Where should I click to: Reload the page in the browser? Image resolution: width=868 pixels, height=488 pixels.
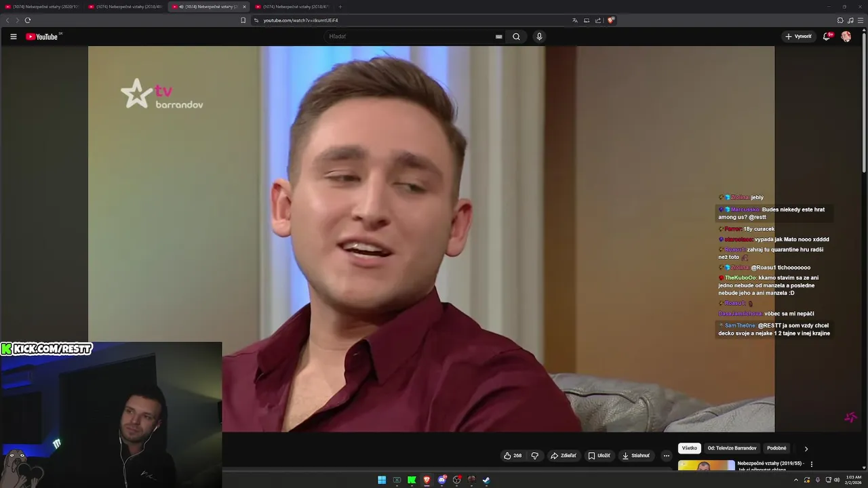[28, 20]
